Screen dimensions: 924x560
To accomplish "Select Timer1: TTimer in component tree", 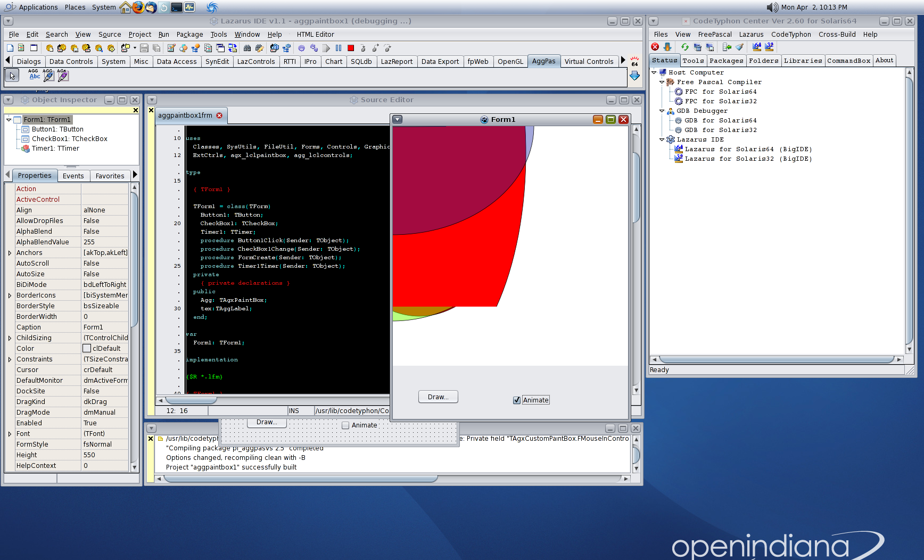I will tap(55, 149).
